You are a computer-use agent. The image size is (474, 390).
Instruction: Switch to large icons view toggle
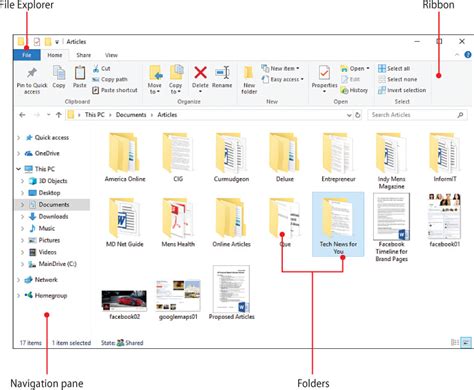tap(466, 342)
